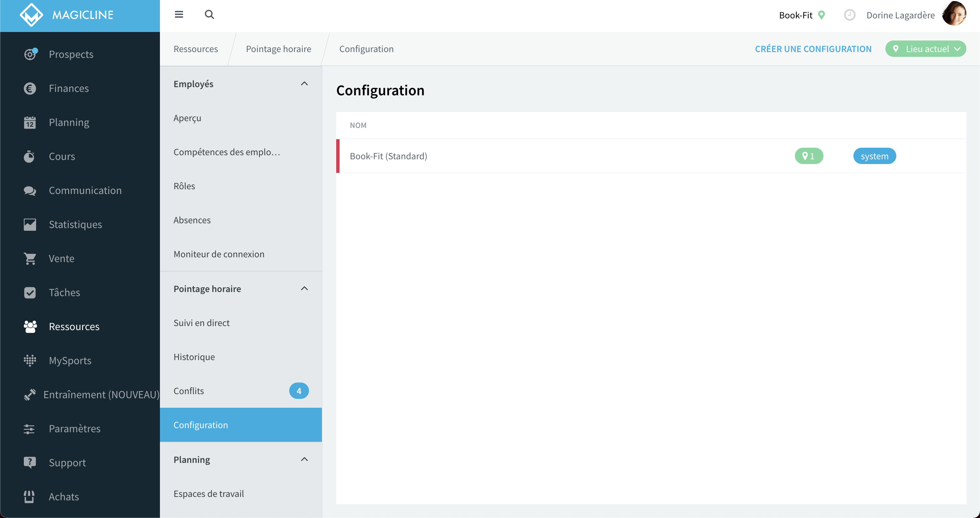Click the Vente shopping cart icon
The height and width of the screenshot is (518, 980).
pyautogui.click(x=30, y=258)
